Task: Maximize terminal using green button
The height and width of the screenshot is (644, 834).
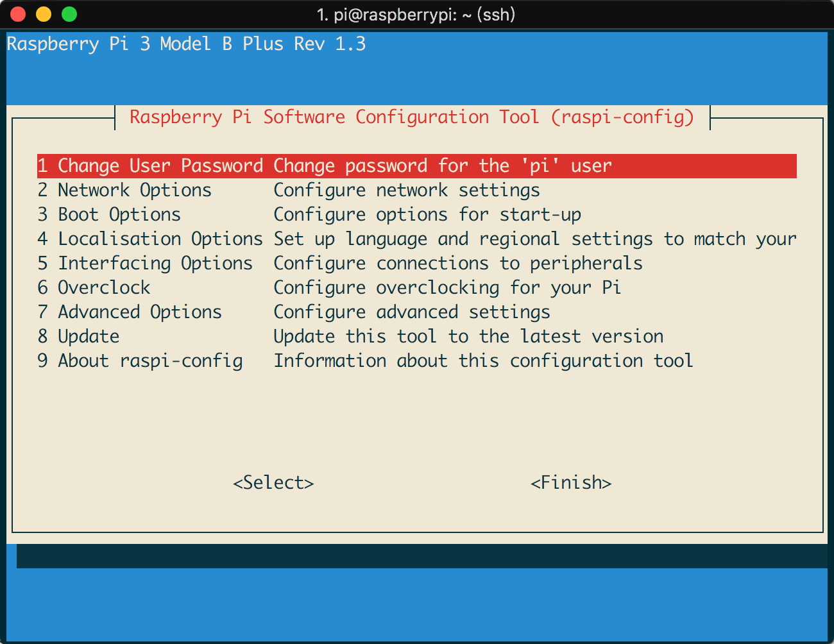Action: click(69, 14)
